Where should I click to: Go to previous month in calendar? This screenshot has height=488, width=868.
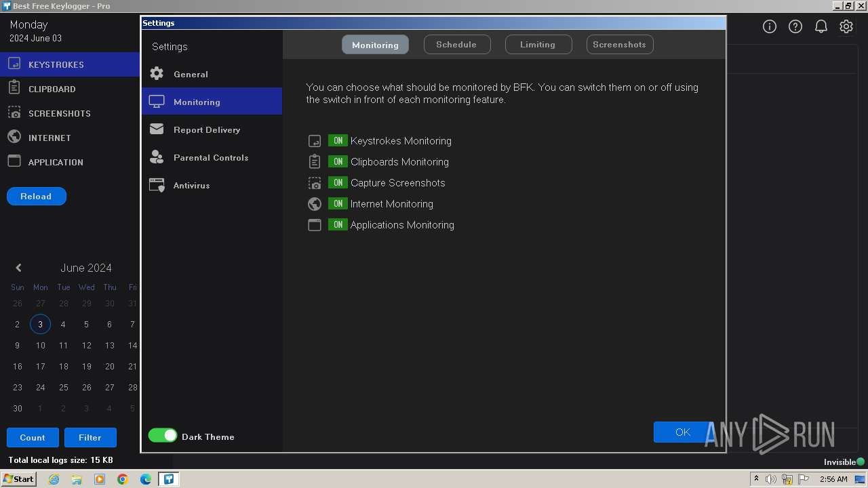pos(18,268)
